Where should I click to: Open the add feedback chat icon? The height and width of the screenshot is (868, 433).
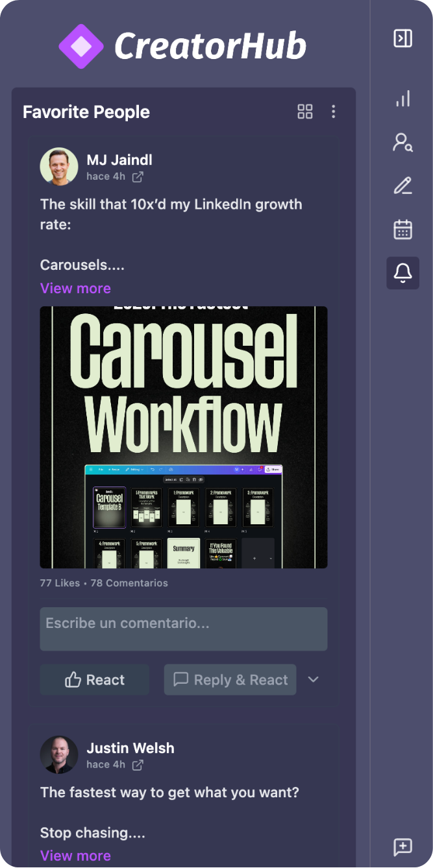tap(402, 847)
